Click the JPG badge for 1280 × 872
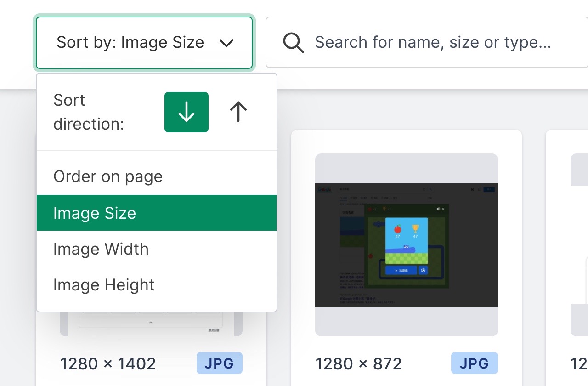 pyautogui.click(x=475, y=363)
